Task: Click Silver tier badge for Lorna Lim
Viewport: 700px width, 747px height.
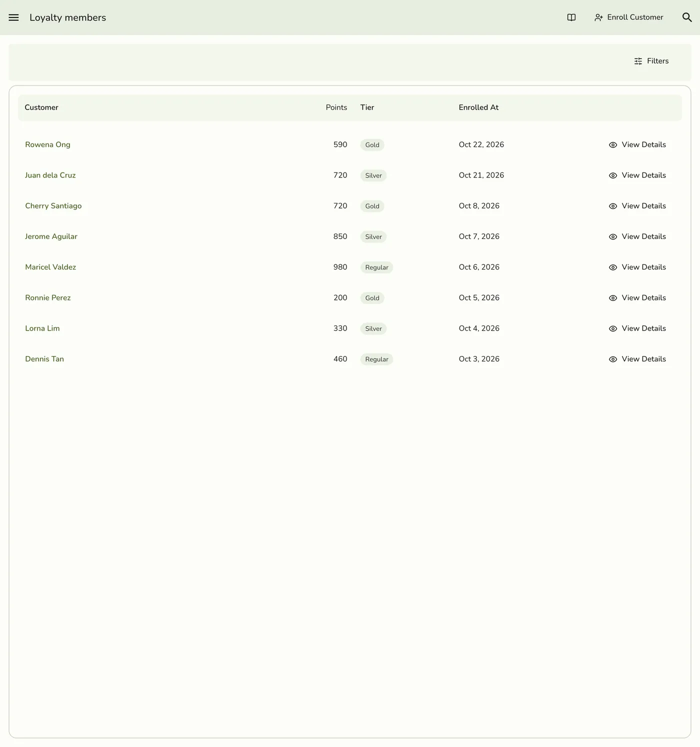Action: point(373,328)
